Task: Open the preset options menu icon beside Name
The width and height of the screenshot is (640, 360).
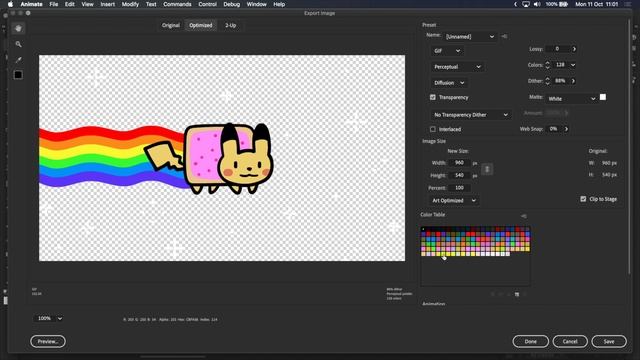Action: click(x=504, y=36)
